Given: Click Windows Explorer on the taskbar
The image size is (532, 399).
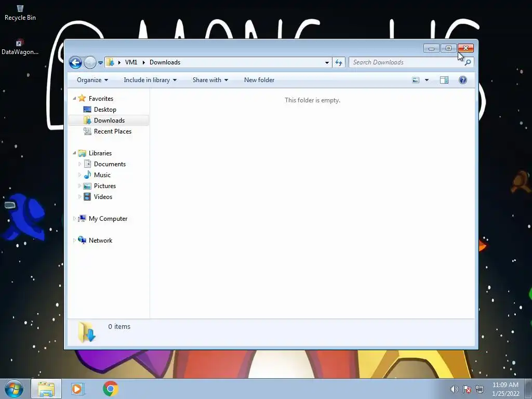Looking at the screenshot, I should click(x=46, y=389).
